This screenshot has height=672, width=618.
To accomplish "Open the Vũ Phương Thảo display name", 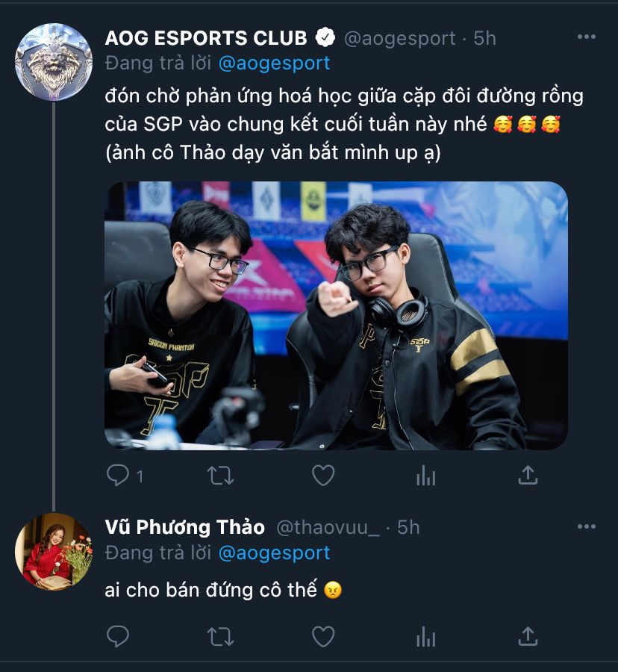I will coord(185,527).
